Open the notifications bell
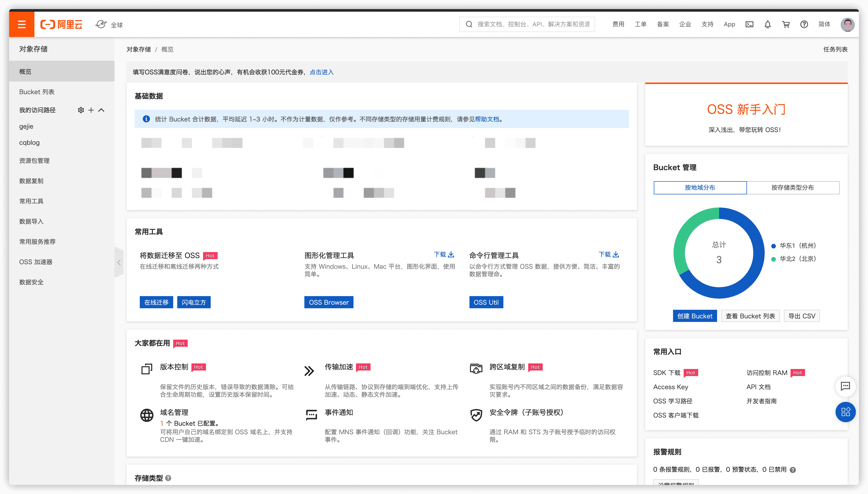This screenshot has width=868, height=494. tap(767, 25)
